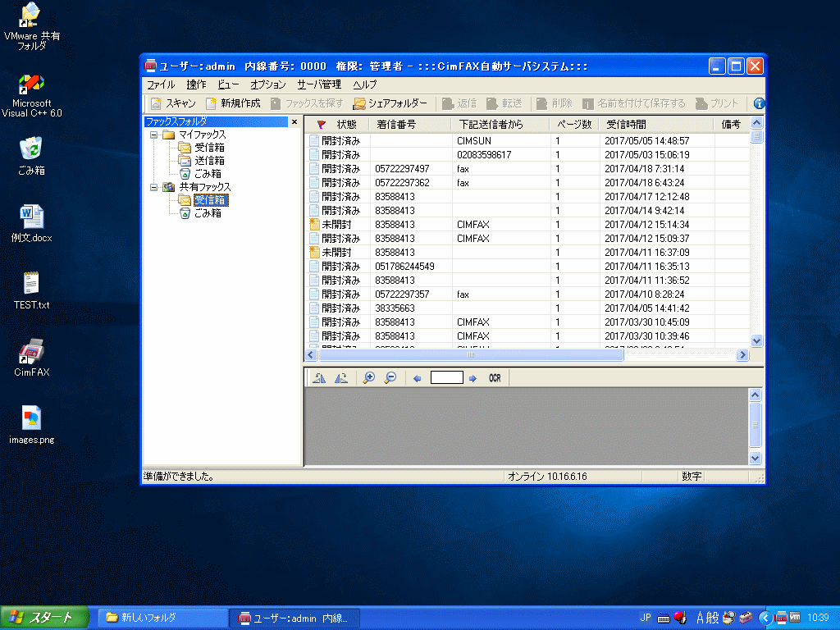This screenshot has width=840, height=630.
Task: Click the 備考 column header
Action: point(731,125)
